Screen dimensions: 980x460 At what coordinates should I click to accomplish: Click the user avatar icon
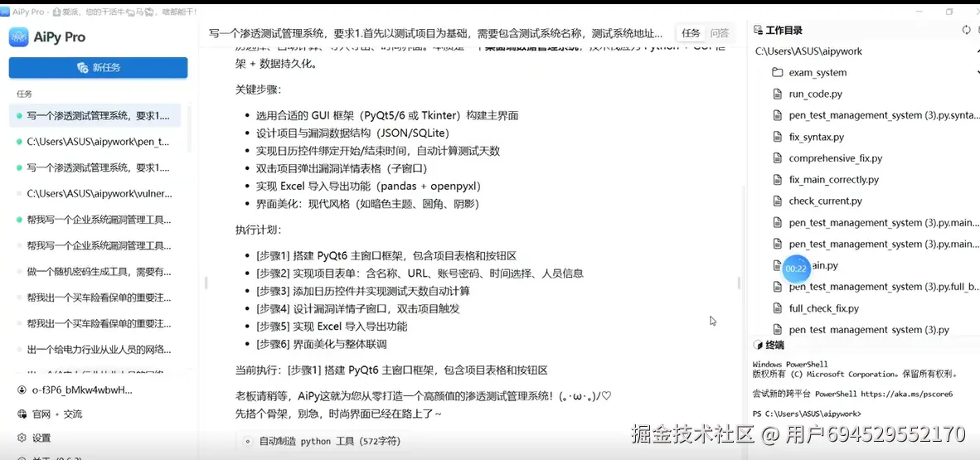pyautogui.click(x=22, y=390)
